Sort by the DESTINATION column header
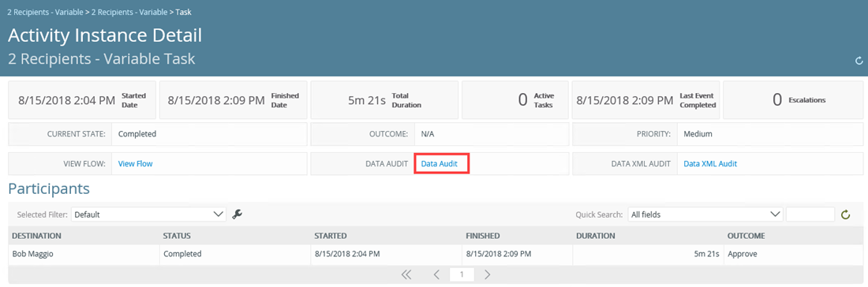868x287 pixels. pos(36,236)
